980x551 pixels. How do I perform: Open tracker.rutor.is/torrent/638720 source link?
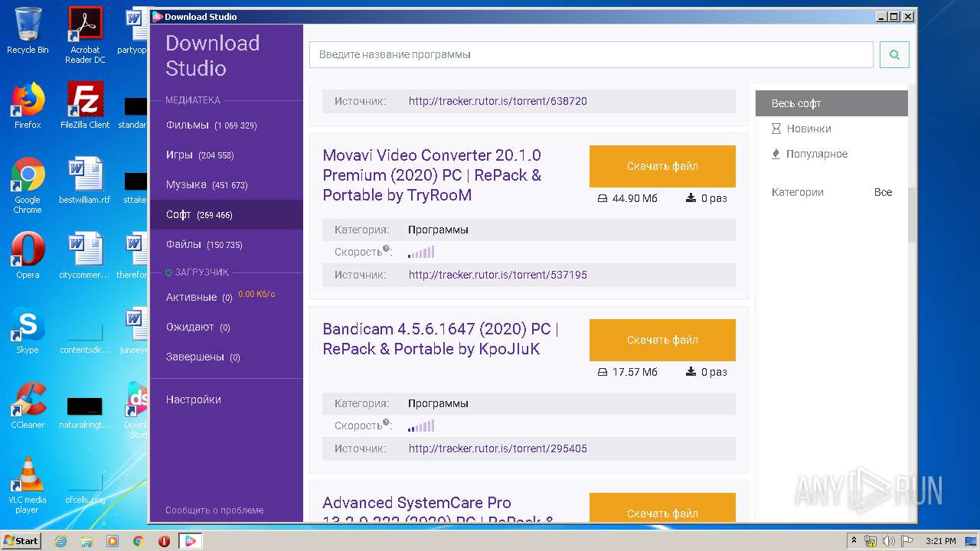coord(498,101)
